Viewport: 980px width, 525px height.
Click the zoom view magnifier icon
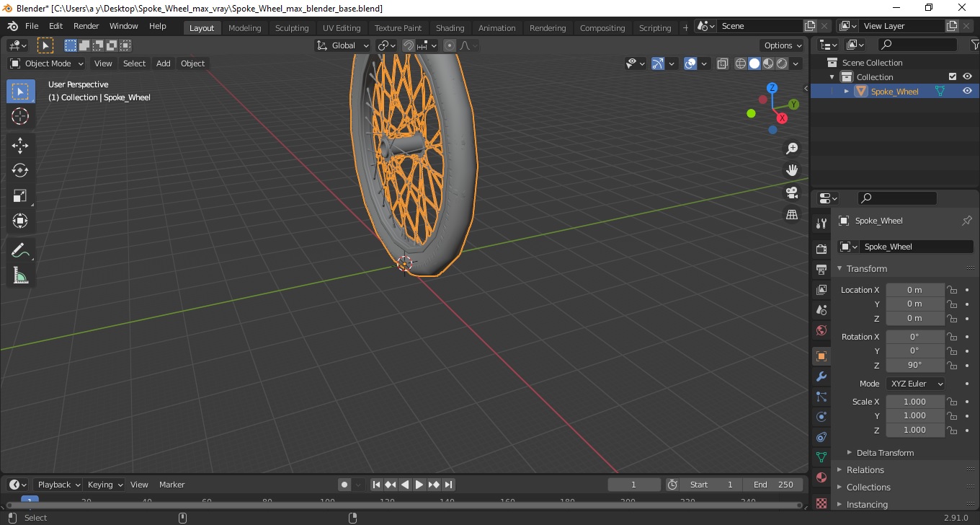coord(792,149)
